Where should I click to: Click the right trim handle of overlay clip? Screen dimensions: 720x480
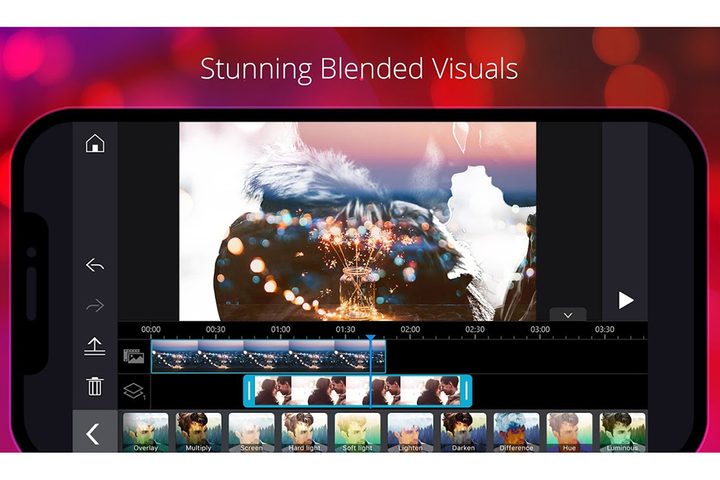pyautogui.click(x=466, y=391)
